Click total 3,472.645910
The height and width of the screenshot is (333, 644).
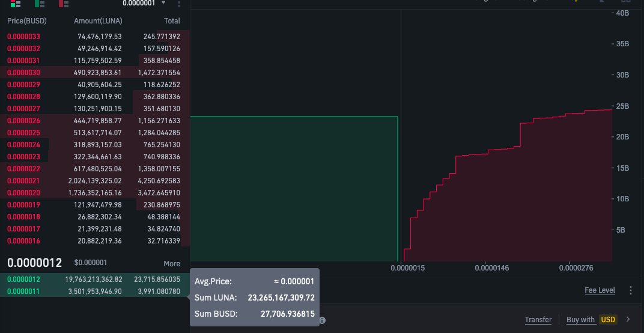pos(159,193)
